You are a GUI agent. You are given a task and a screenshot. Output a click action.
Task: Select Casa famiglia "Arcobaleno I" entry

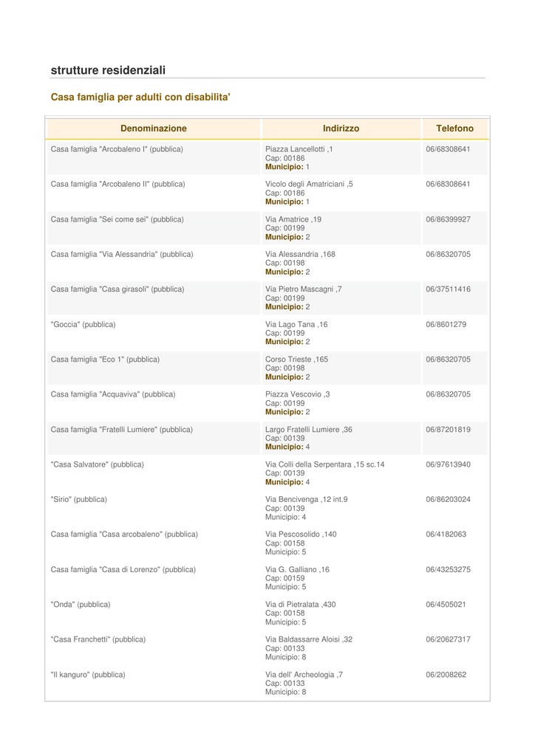(117, 149)
